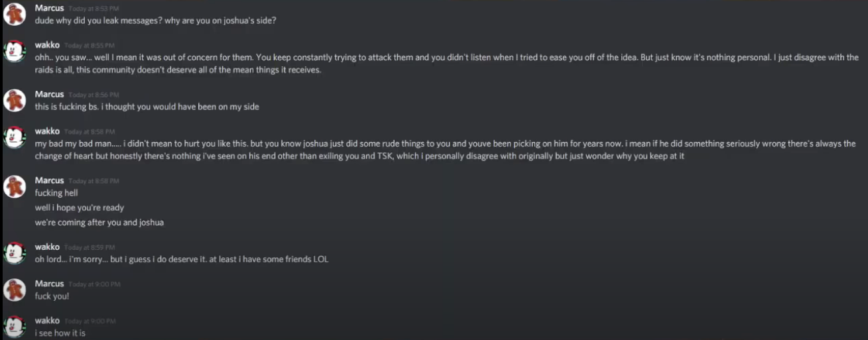Screen dimensions: 868x340
Task: Click Marcus's avatar beside 'this is fucking bs' message
Action: coord(15,100)
